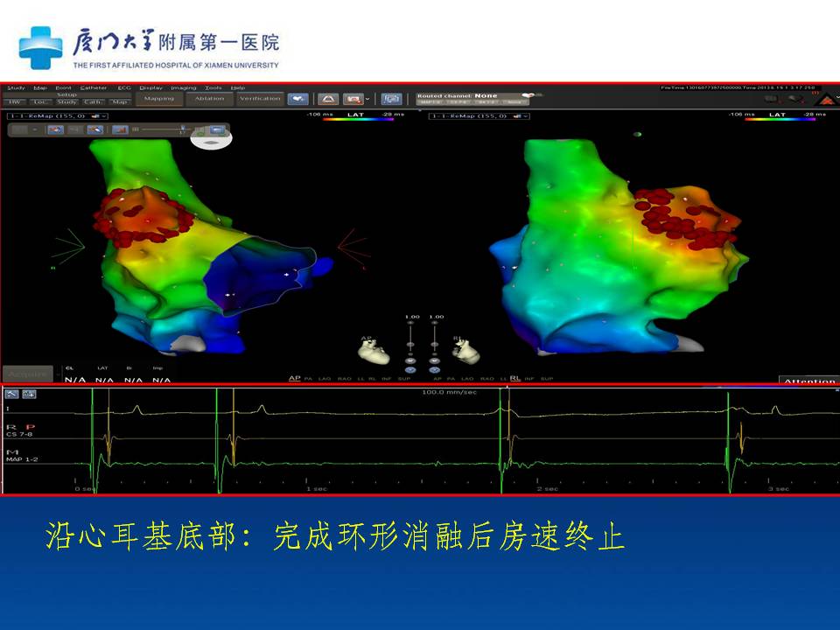Image resolution: width=840 pixels, height=630 pixels.
Task: Expand the left 1-1-ReMap map selector dropdown
Action: [x=101, y=115]
